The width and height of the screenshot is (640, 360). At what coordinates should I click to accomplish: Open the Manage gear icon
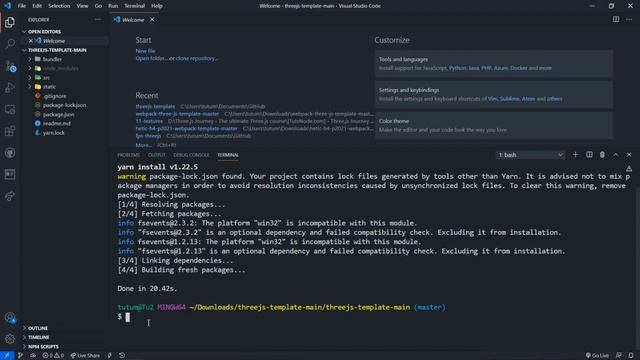10,338
